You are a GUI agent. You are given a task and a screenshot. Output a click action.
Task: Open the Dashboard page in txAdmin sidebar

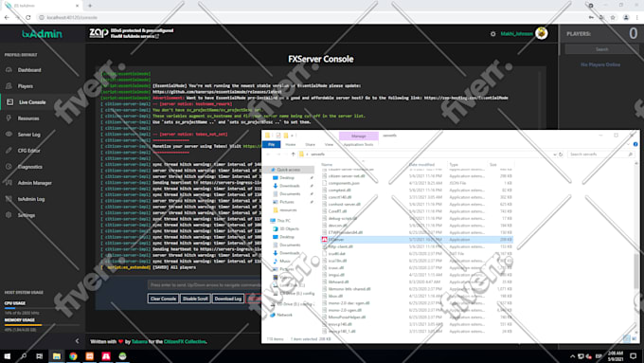point(29,70)
